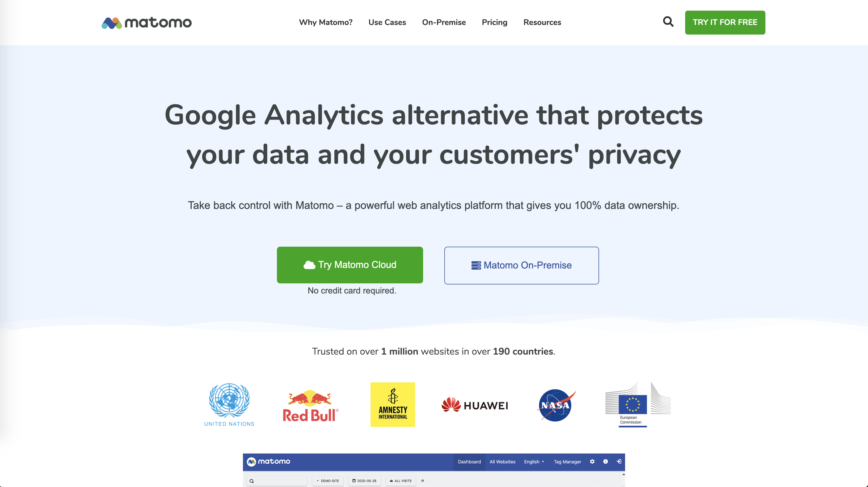
Task: Open the Pricing menu item
Action: (494, 22)
